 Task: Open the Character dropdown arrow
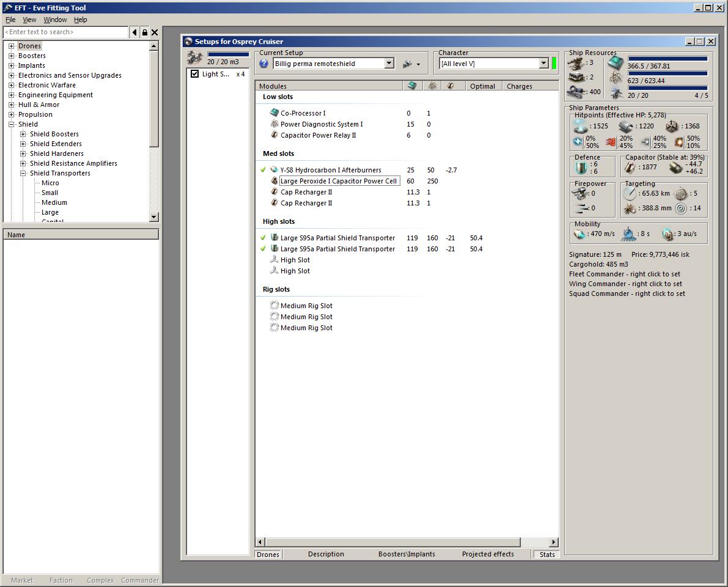pos(544,64)
